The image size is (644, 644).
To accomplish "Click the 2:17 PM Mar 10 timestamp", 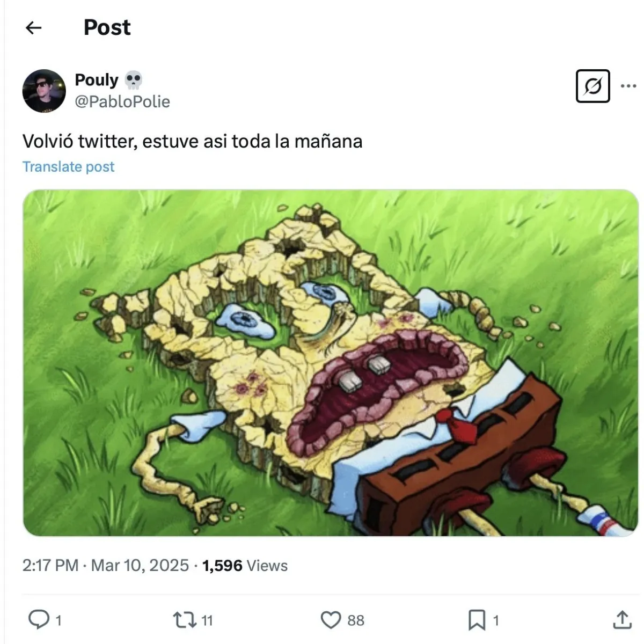I will point(105,565).
